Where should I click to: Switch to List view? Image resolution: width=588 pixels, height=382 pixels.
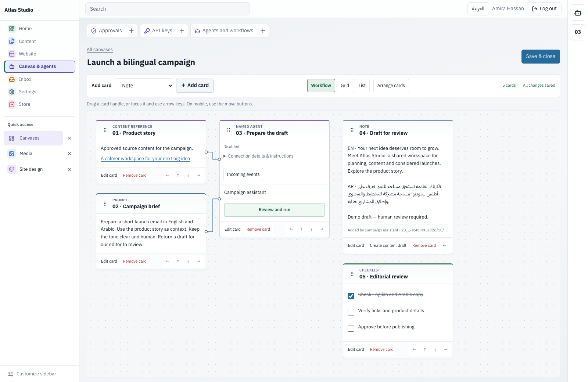coord(362,86)
